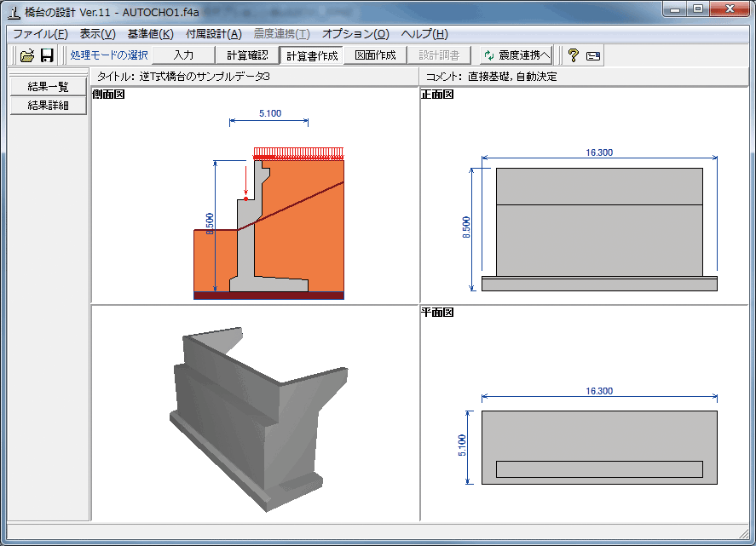This screenshot has height=546, width=756.
Task: Click the タイトル field text
Action: [183, 77]
